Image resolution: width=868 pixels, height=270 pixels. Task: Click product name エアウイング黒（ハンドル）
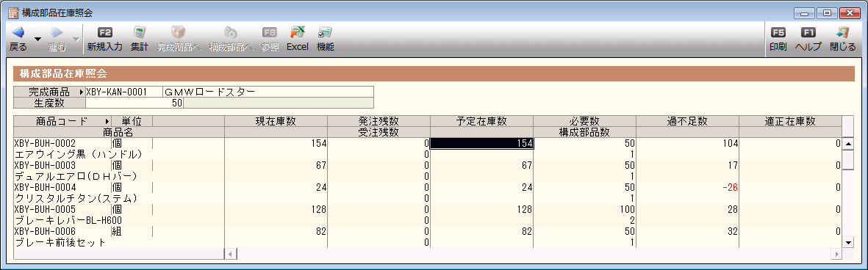[79, 154]
